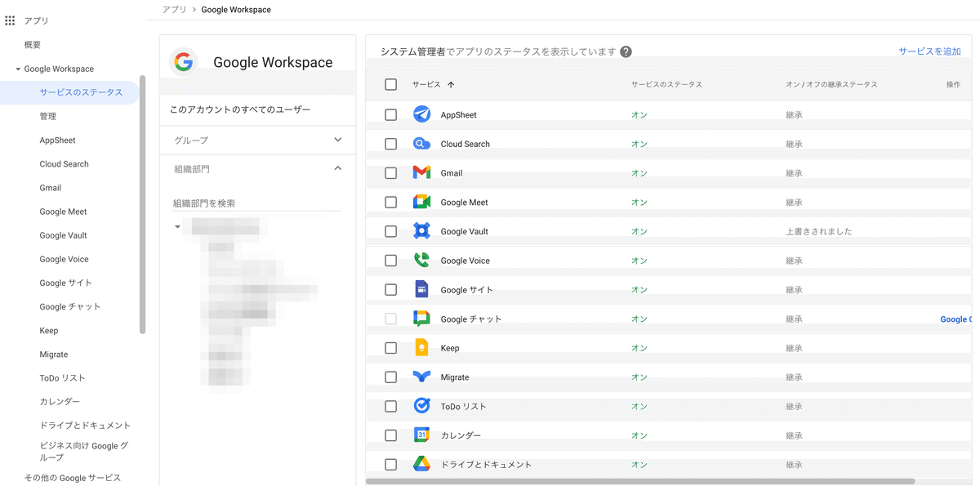
Task: Click the Cloud Search icon
Action: click(x=421, y=144)
